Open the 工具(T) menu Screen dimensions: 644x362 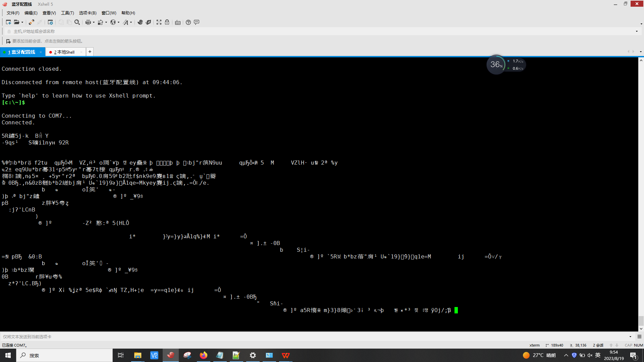tap(67, 13)
